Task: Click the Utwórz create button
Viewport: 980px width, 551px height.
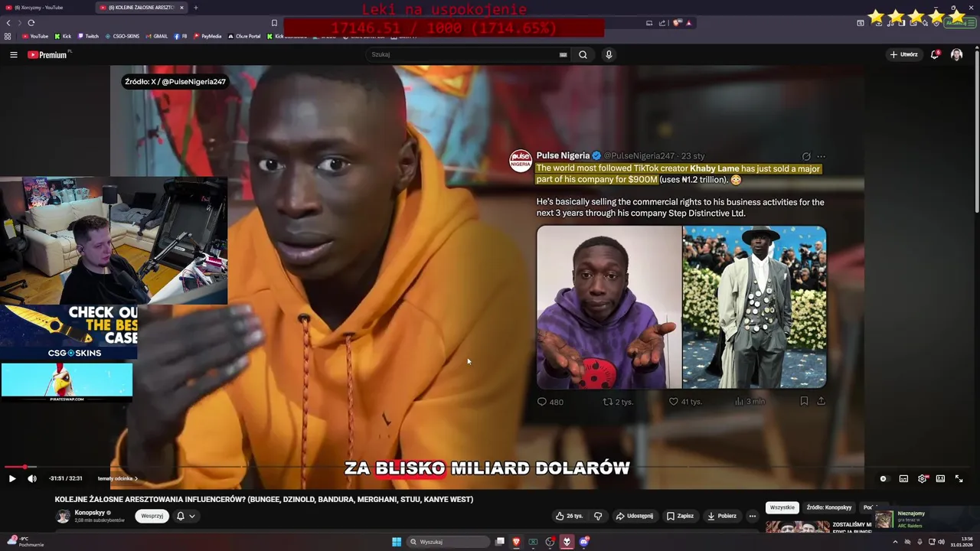Action: (x=903, y=54)
